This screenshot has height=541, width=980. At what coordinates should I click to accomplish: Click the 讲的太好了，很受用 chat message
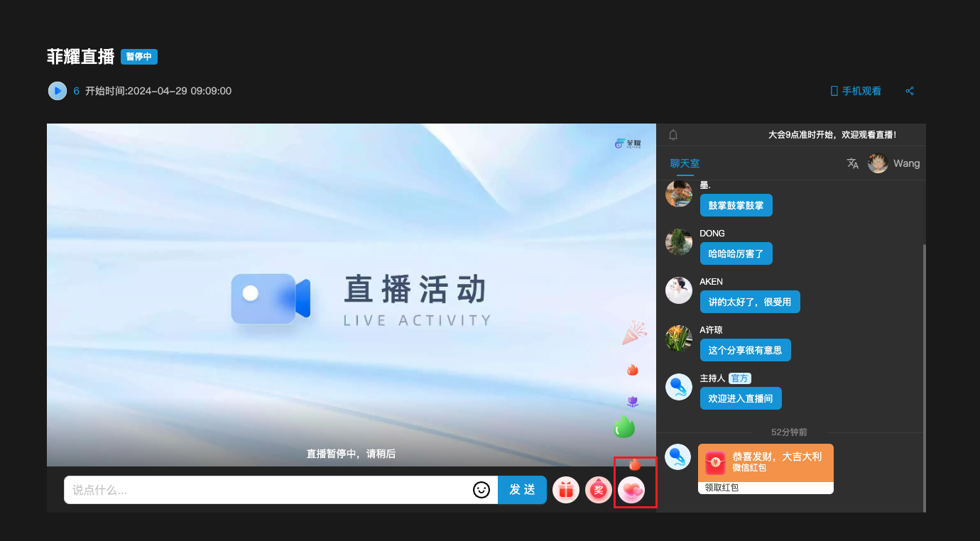tap(750, 302)
